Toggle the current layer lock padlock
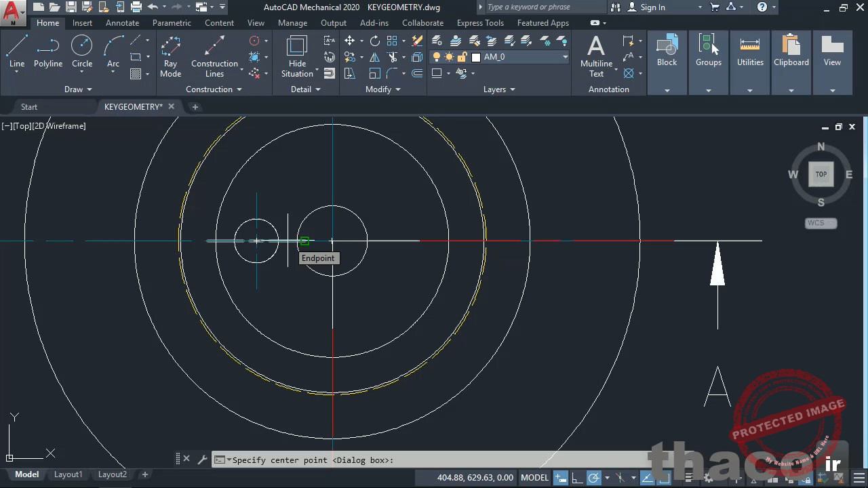 click(462, 57)
